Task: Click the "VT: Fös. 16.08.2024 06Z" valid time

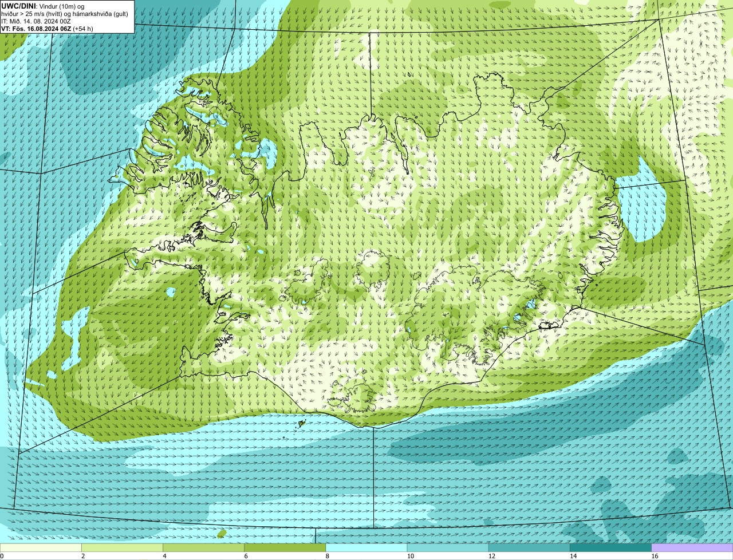Action: tap(36, 29)
